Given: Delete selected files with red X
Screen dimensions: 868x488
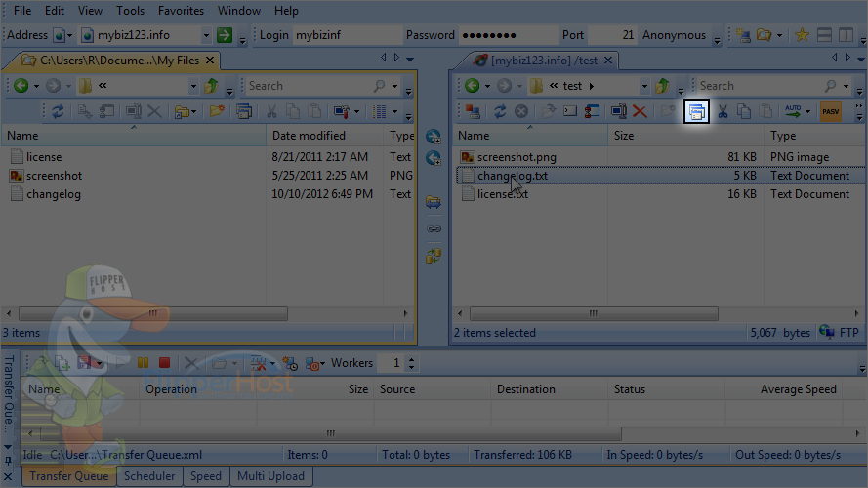Looking at the screenshot, I should click(640, 112).
